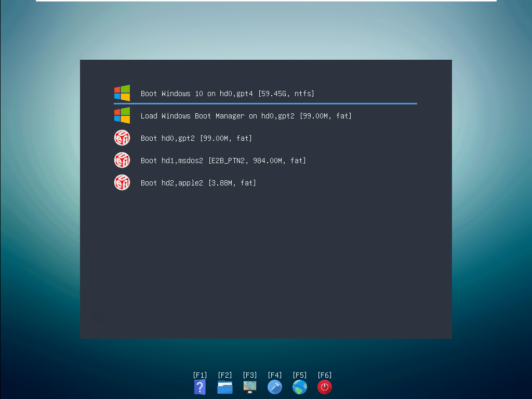
Task: Open the F3 monitor icon
Action: click(x=250, y=387)
